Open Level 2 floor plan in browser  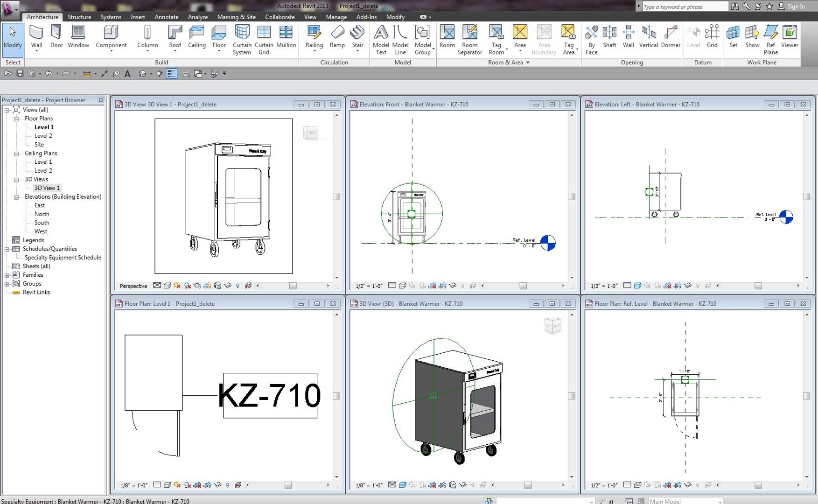click(x=43, y=136)
